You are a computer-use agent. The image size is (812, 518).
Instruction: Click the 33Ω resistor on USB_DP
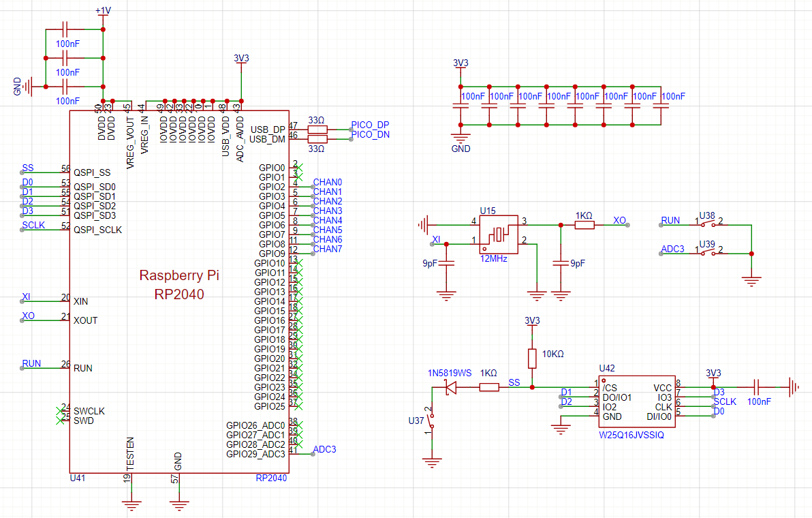tap(317, 129)
